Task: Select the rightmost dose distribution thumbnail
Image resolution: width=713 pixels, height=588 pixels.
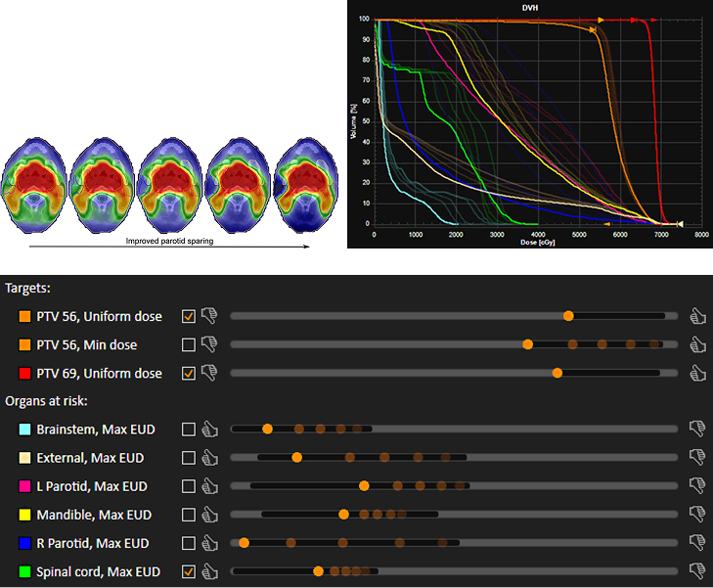Action: click(x=306, y=185)
